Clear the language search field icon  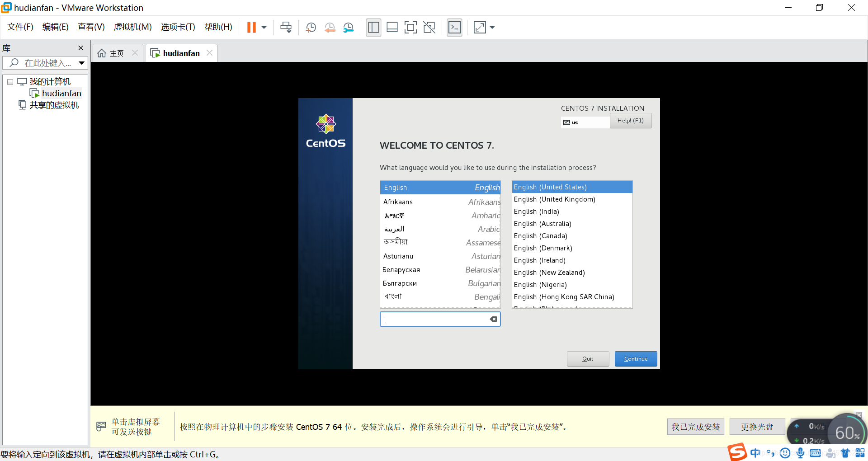point(493,319)
